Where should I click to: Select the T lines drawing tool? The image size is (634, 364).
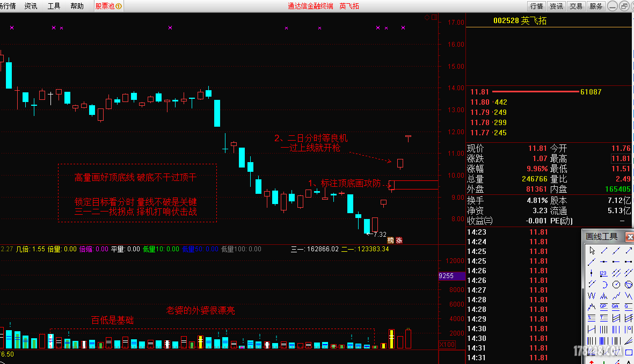[604, 318]
